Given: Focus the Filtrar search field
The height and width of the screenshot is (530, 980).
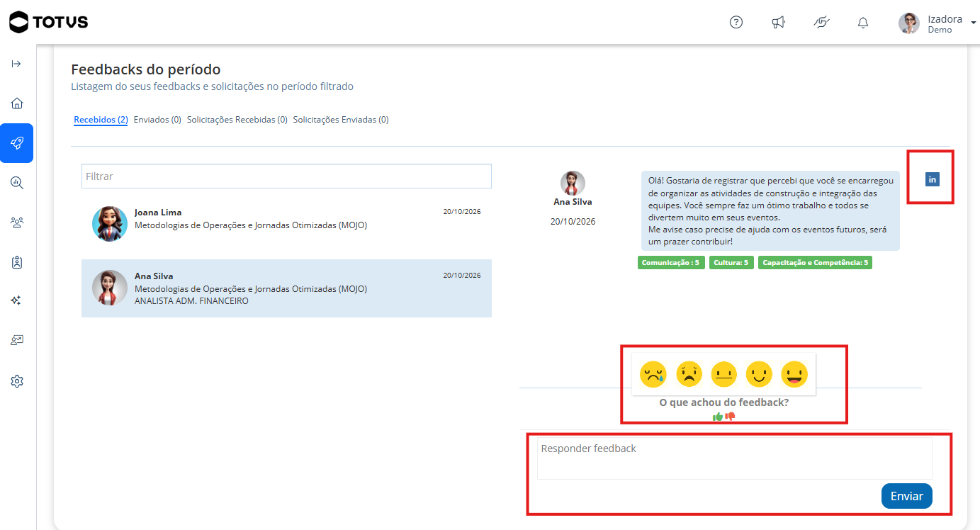Looking at the screenshot, I should click(x=286, y=176).
